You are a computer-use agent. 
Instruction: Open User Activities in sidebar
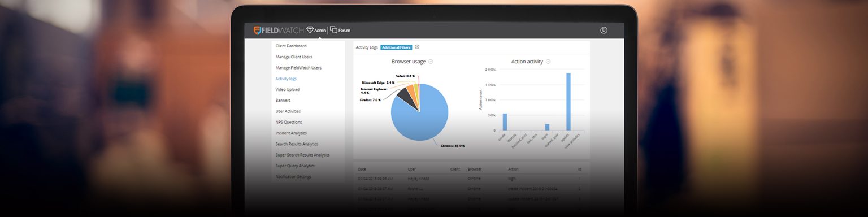(x=288, y=111)
